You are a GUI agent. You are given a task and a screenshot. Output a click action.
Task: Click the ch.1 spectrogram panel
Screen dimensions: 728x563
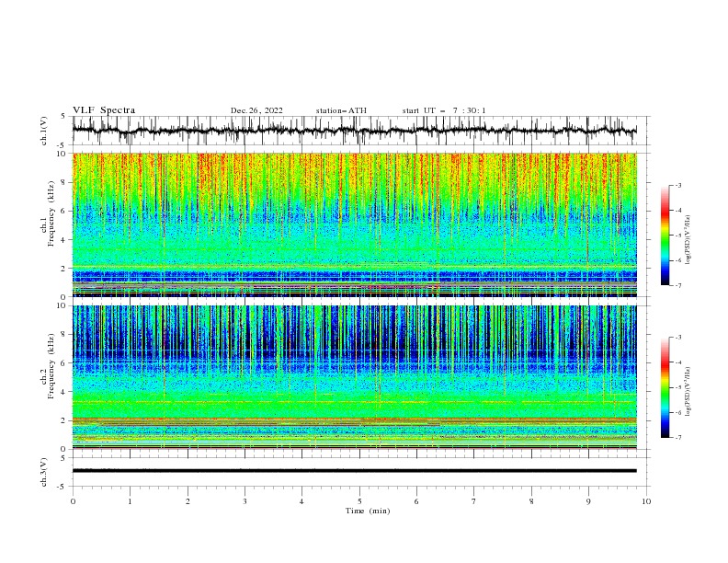tap(355, 224)
